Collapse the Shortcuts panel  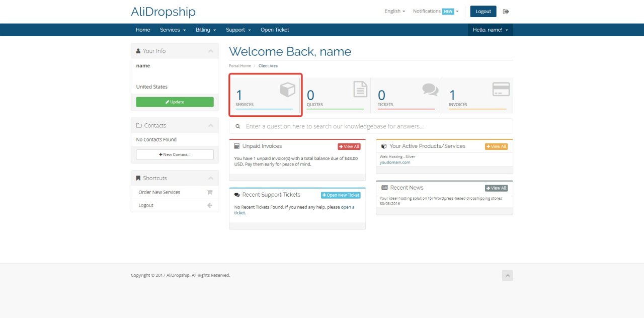point(210,179)
